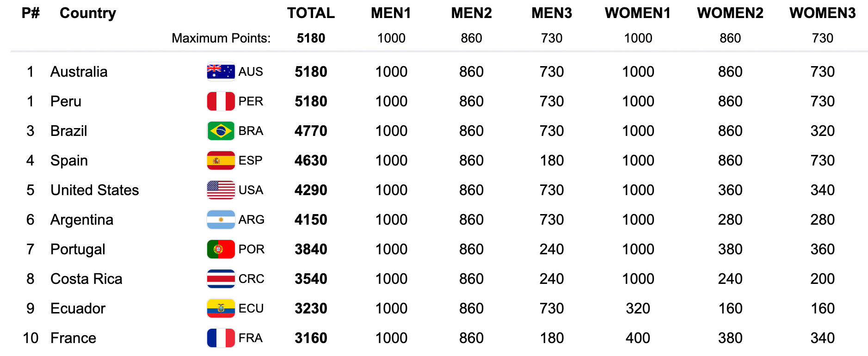Click the Peru flag icon
This screenshot has width=868, height=356.
point(221,101)
